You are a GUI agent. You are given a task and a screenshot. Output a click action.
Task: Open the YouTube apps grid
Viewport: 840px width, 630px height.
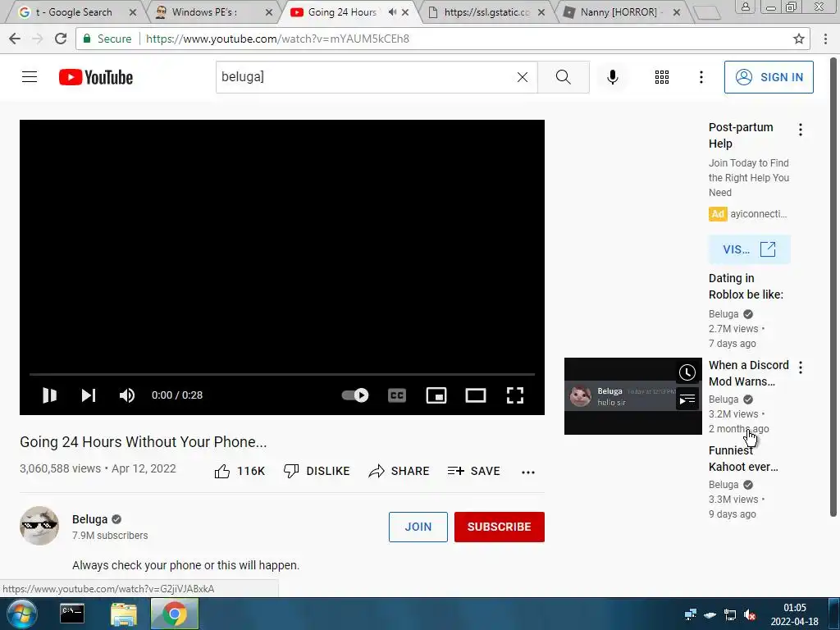point(662,77)
